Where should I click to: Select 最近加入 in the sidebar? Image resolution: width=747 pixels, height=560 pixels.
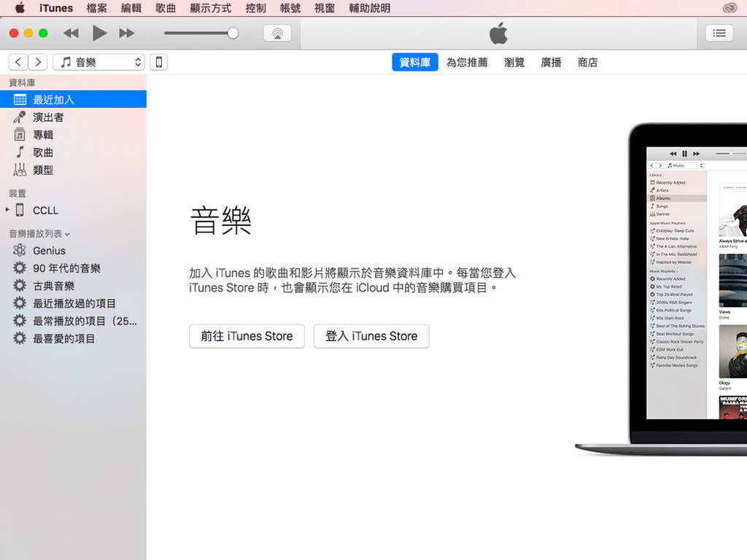[74, 99]
